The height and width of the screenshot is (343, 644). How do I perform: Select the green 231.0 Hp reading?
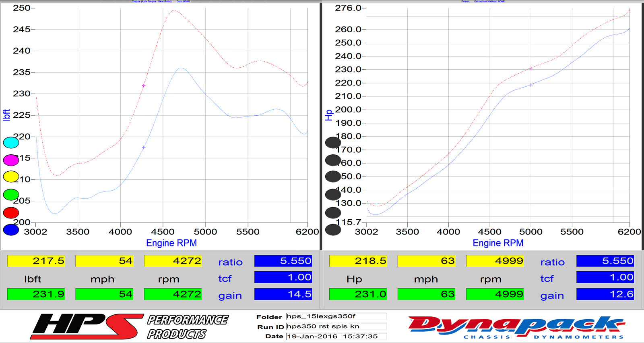click(x=358, y=294)
